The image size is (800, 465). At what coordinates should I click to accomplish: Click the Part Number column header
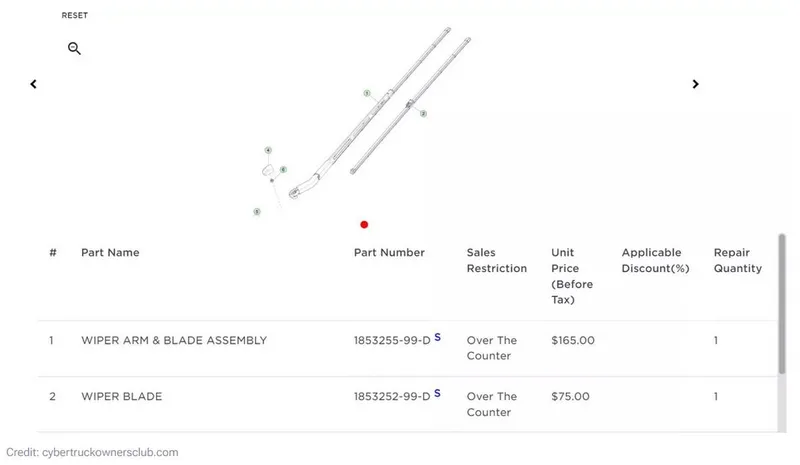389,253
